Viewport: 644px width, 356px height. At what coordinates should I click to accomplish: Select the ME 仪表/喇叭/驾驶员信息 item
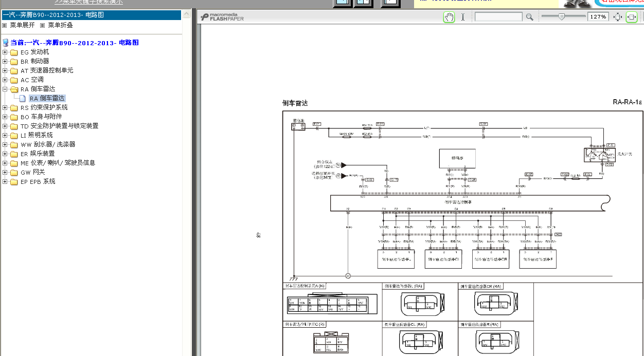(58, 163)
